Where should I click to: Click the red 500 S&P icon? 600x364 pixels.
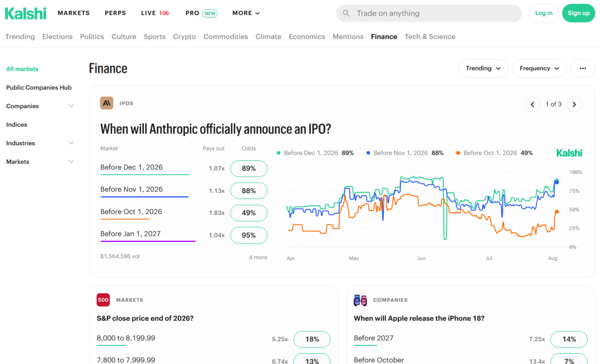point(103,300)
